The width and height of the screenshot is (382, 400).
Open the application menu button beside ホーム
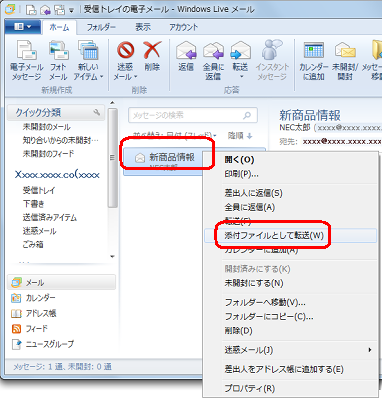(x=23, y=27)
